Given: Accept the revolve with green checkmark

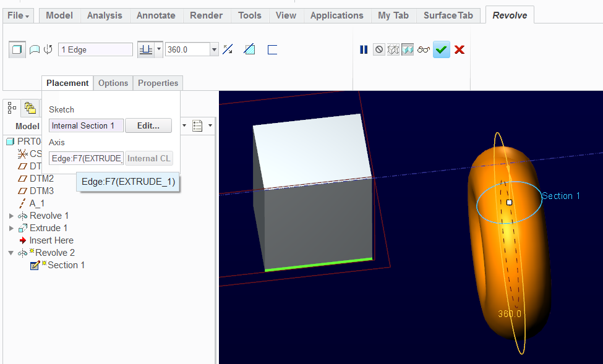Looking at the screenshot, I should point(442,49).
